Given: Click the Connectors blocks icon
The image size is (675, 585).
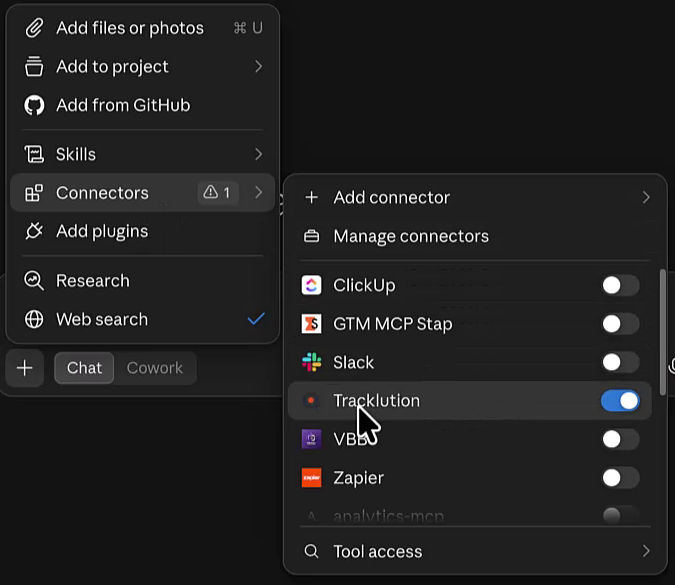Looking at the screenshot, I should tap(34, 193).
